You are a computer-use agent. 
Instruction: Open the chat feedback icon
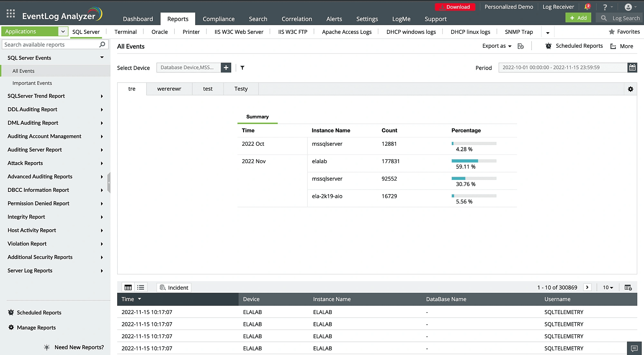pyautogui.click(x=634, y=348)
